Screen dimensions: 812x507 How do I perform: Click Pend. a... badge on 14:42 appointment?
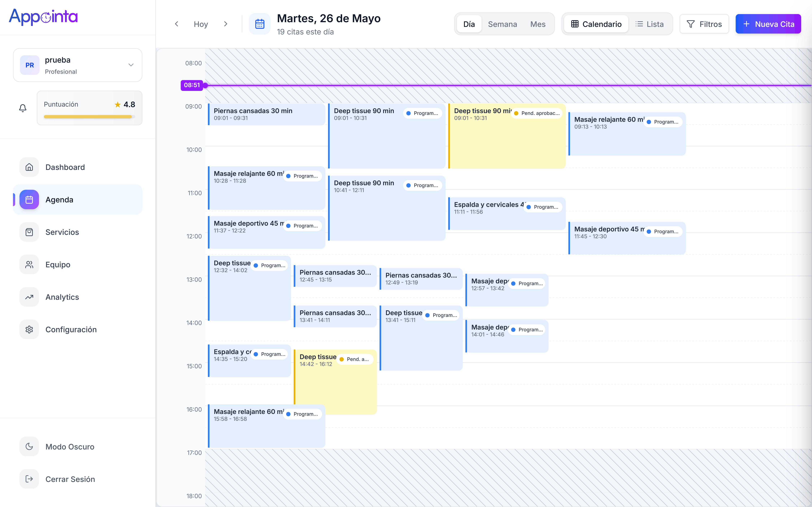click(355, 359)
